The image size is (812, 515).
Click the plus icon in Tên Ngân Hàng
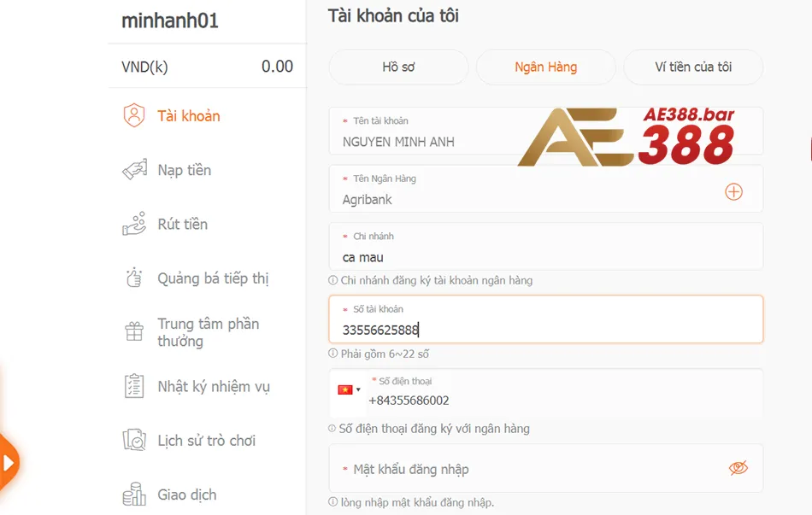coord(733,192)
